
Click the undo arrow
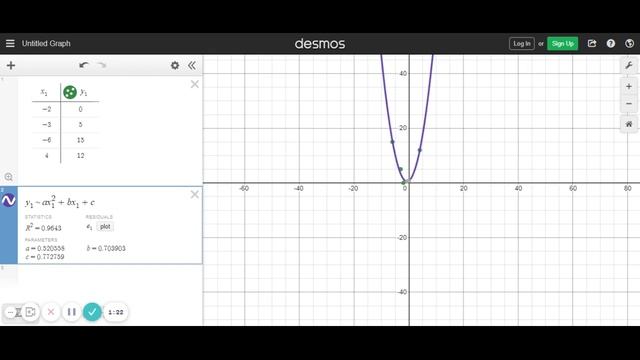84,65
